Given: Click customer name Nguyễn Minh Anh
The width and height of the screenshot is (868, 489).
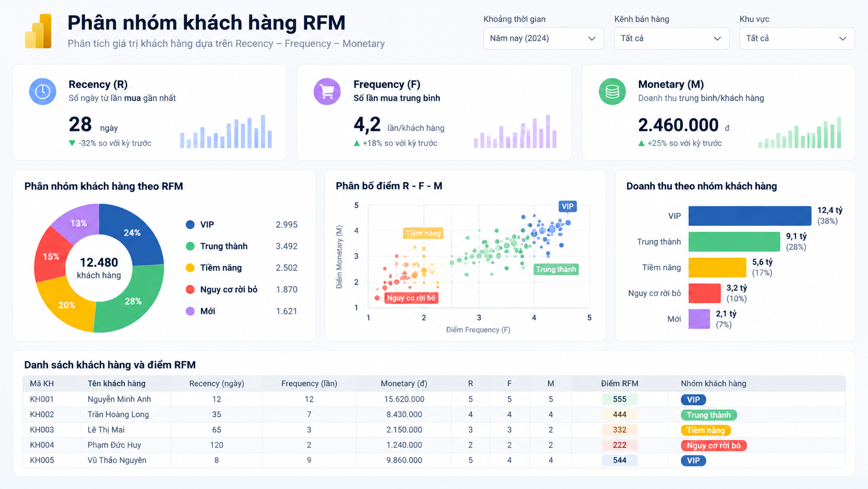Looking at the screenshot, I should coord(119,399).
